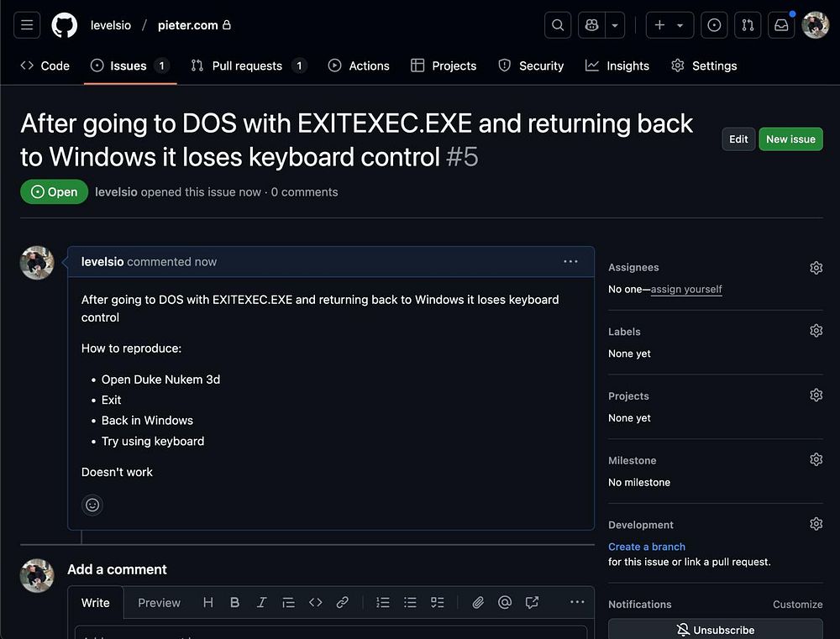Open the hamburger navigation menu

click(27, 25)
